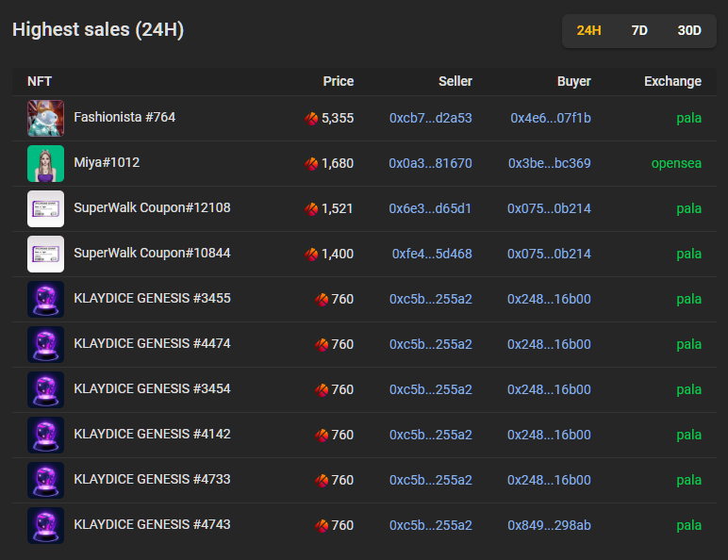Open buyer 0x075...0b214 in Coupon#10844 row

coord(549,254)
